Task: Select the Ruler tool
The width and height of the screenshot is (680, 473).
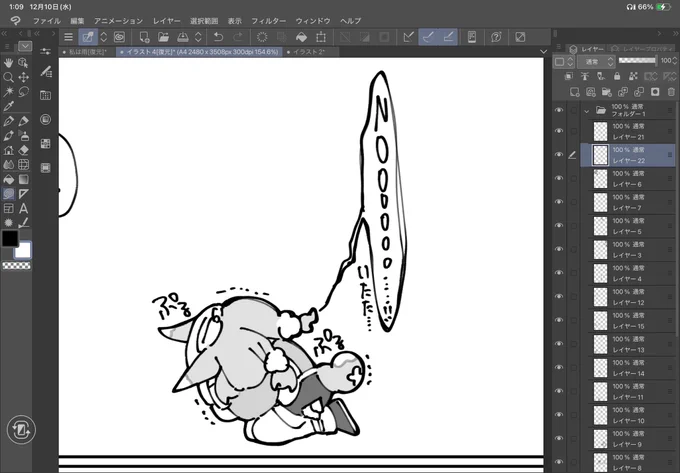Action: (x=23, y=194)
